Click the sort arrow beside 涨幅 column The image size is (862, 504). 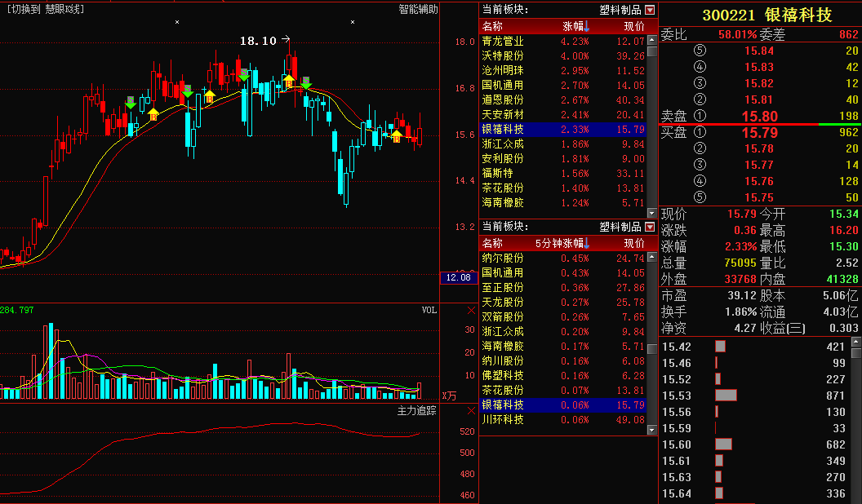point(586,25)
